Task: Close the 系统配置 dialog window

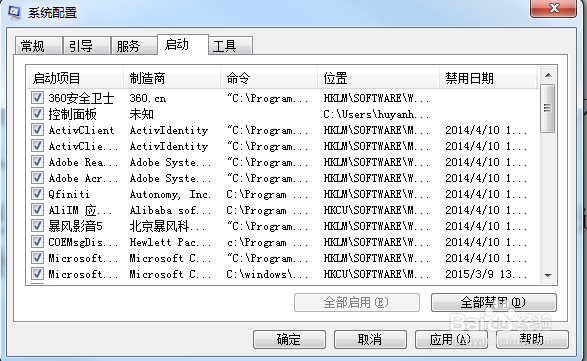Action: coord(553,8)
